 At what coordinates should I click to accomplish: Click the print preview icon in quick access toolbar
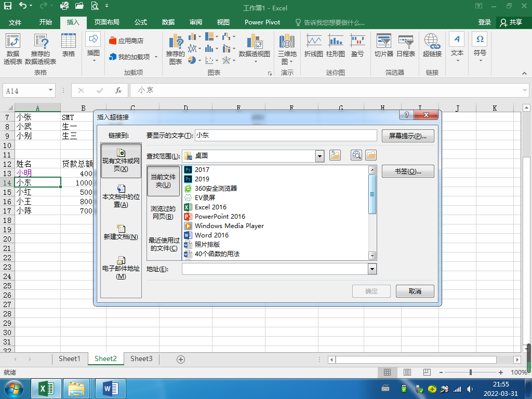pyautogui.click(x=95, y=6)
